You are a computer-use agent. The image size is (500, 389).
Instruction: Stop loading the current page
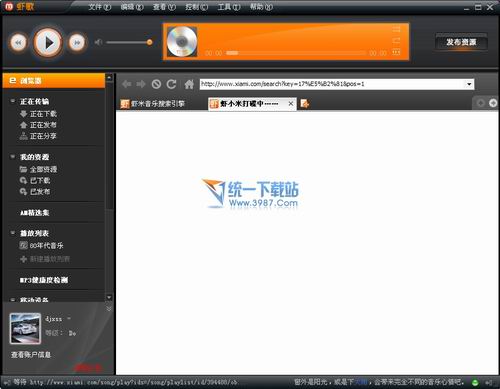pyautogui.click(x=156, y=84)
